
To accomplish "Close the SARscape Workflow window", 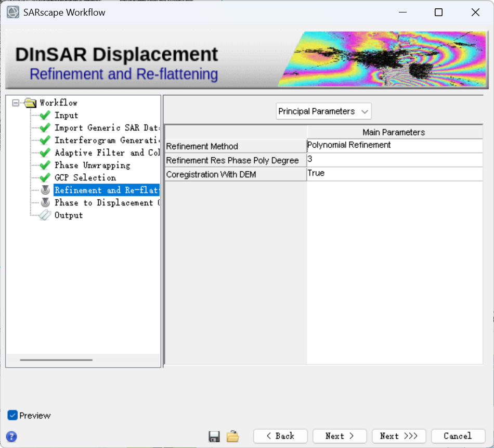I will click(x=475, y=12).
